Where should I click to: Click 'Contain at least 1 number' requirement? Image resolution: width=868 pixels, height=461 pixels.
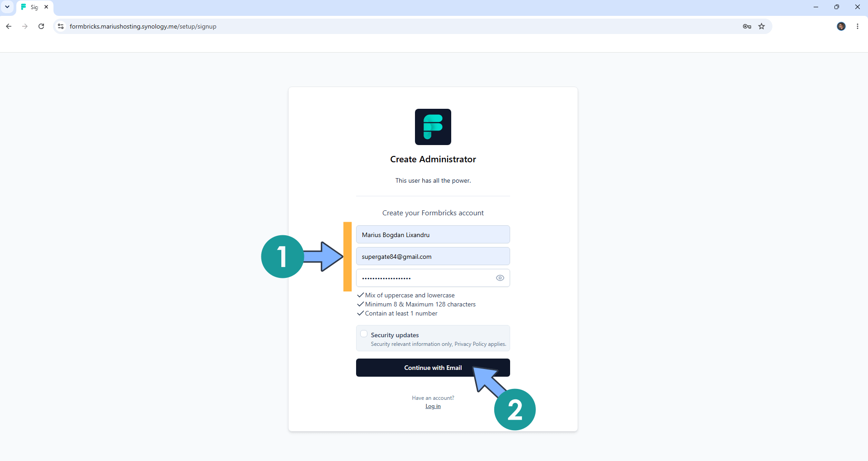(401, 313)
